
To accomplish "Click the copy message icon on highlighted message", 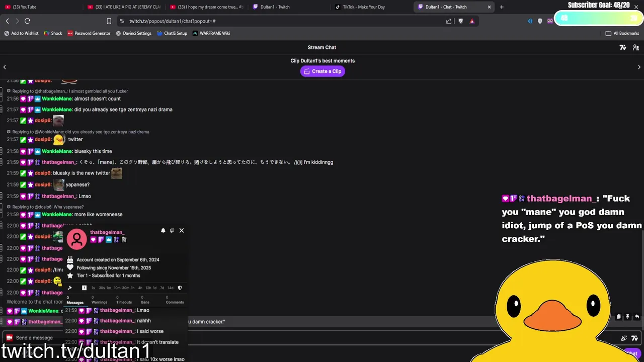I will [x=618, y=317].
